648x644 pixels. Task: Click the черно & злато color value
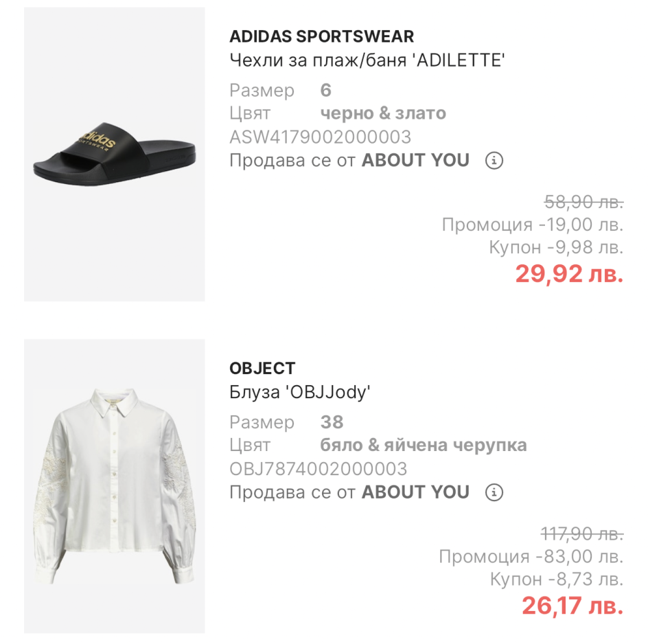pyautogui.click(x=383, y=113)
